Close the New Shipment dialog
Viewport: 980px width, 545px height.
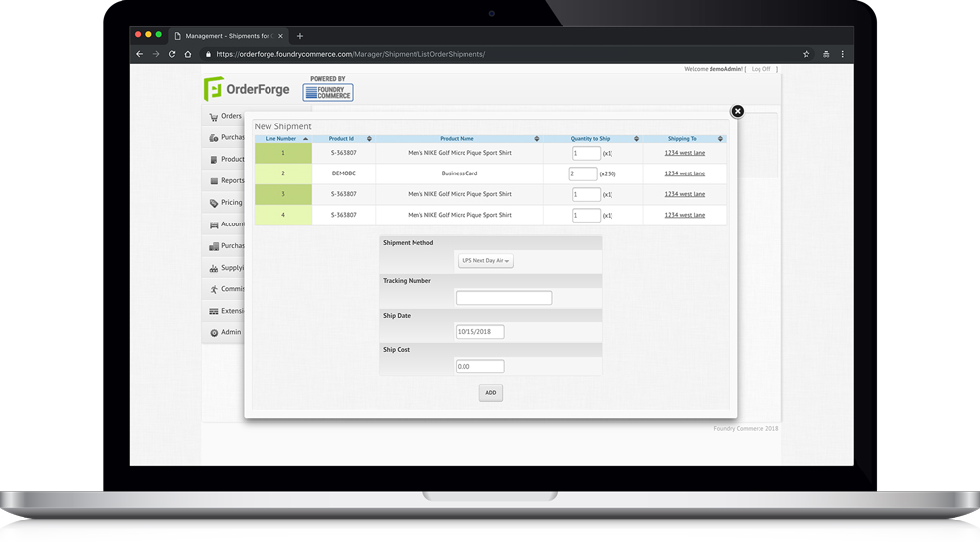click(738, 111)
